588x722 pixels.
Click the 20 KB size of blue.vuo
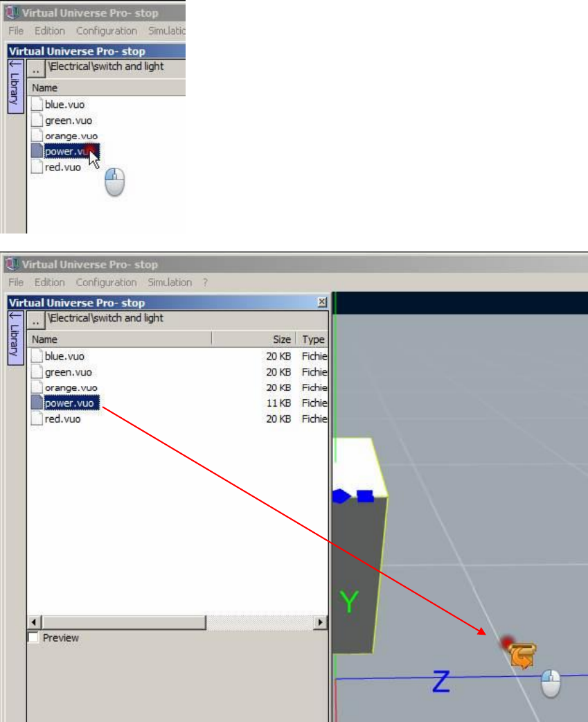coord(278,356)
